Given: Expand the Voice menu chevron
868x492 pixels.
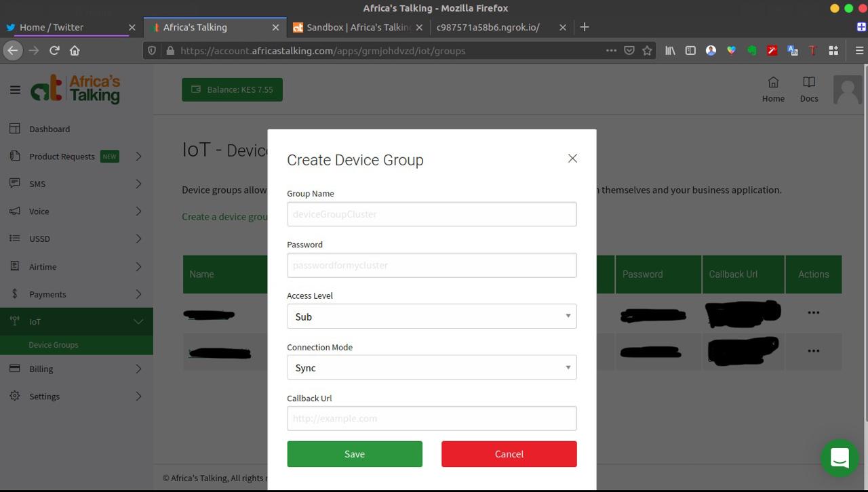Looking at the screenshot, I should 138,211.
